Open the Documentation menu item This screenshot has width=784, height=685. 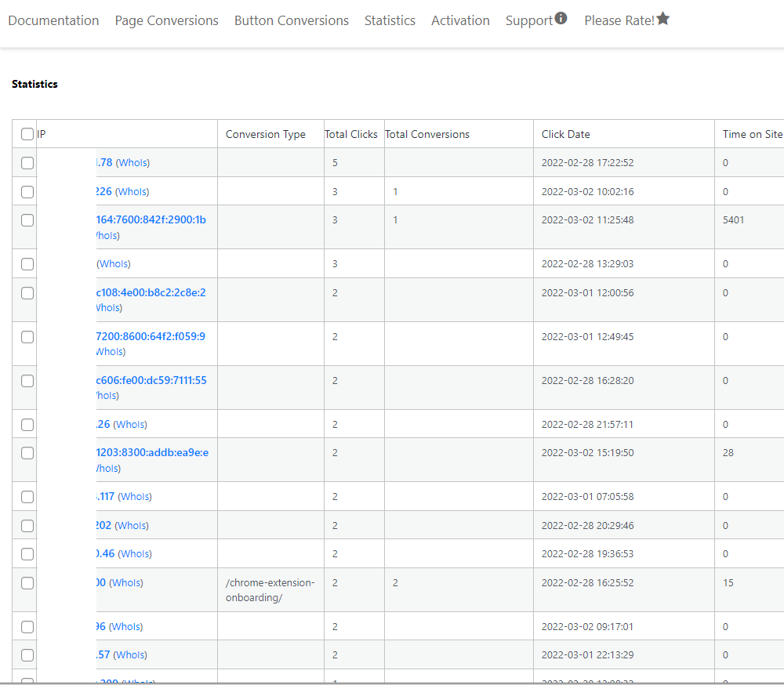click(53, 20)
